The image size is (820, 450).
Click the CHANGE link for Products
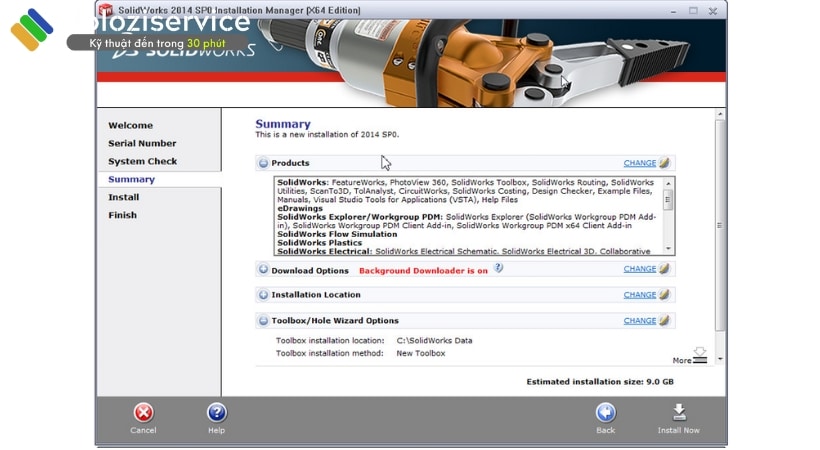coord(639,163)
